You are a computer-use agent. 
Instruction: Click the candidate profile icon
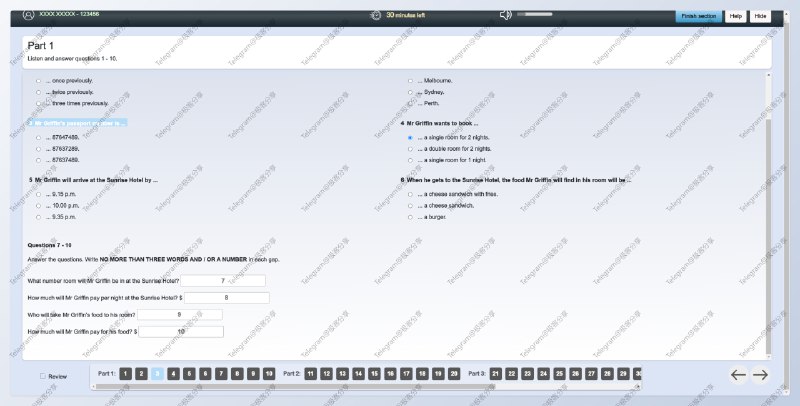[28, 15]
